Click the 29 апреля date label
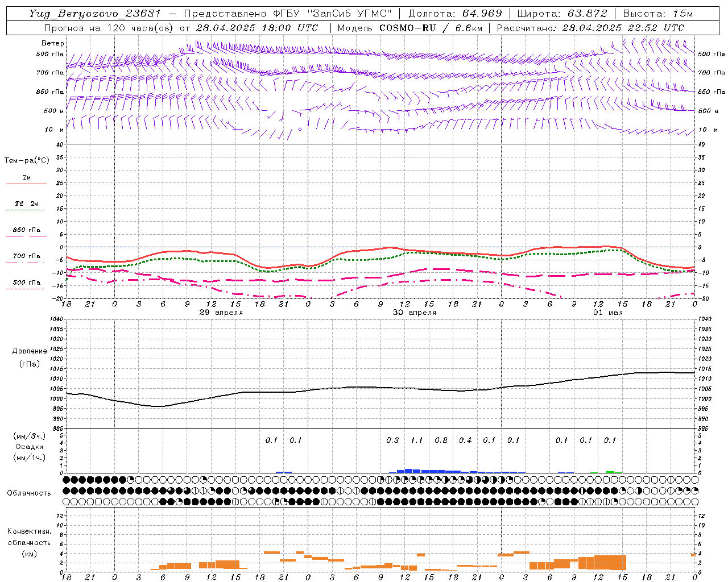The width and height of the screenshot is (728, 582). coord(221,313)
